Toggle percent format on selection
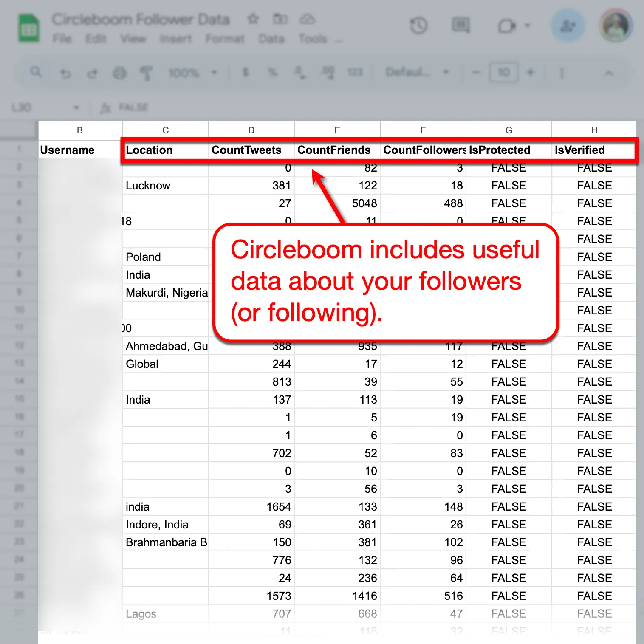Screen dimensions: 644x644 272,73
